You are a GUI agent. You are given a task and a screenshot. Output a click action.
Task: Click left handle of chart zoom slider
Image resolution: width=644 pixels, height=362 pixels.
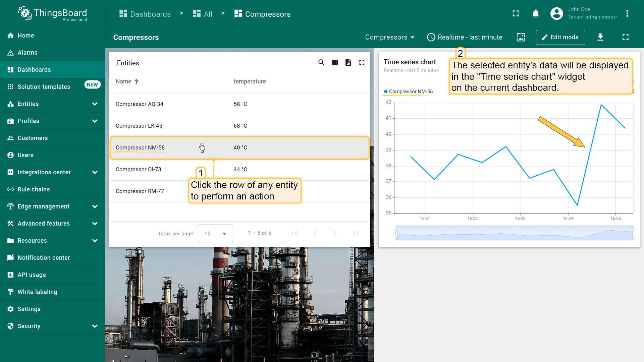[x=396, y=234]
